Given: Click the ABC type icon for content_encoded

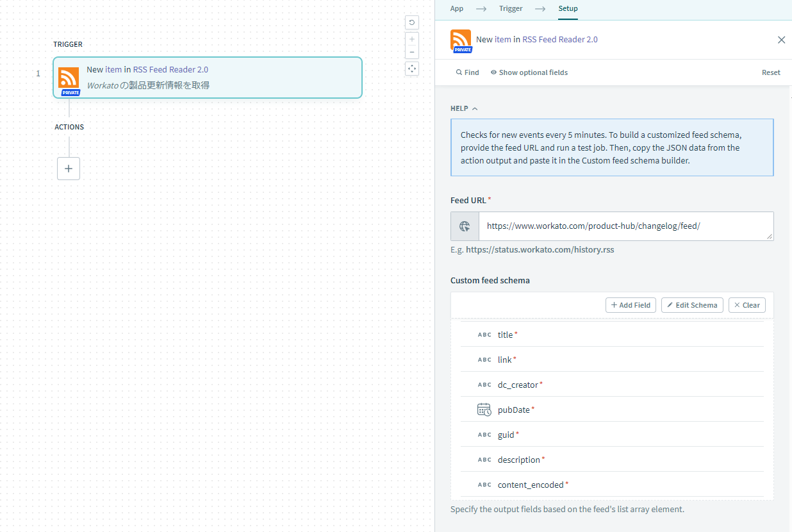Looking at the screenshot, I should pyautogui.click(x=484, y=485).
